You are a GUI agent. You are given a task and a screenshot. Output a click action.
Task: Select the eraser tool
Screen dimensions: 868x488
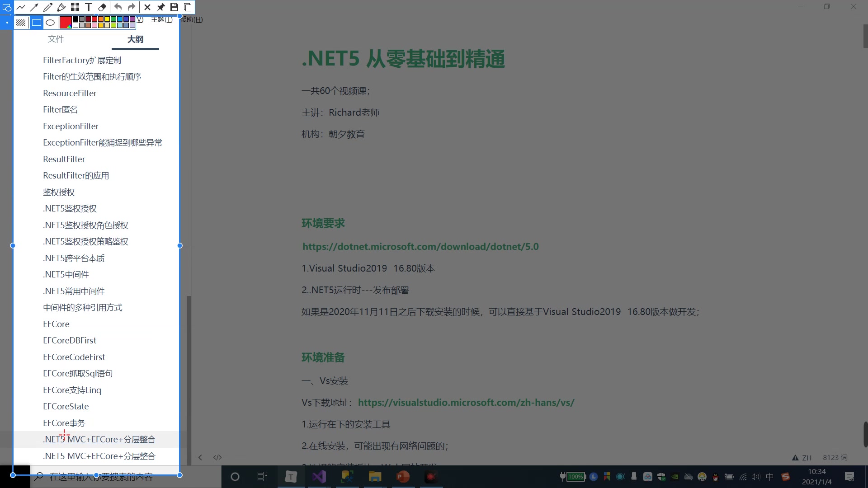click(x=102, y=7)
